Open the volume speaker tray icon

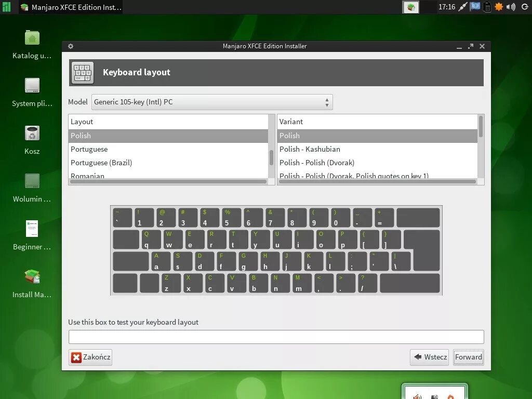[x=511, y=7]
